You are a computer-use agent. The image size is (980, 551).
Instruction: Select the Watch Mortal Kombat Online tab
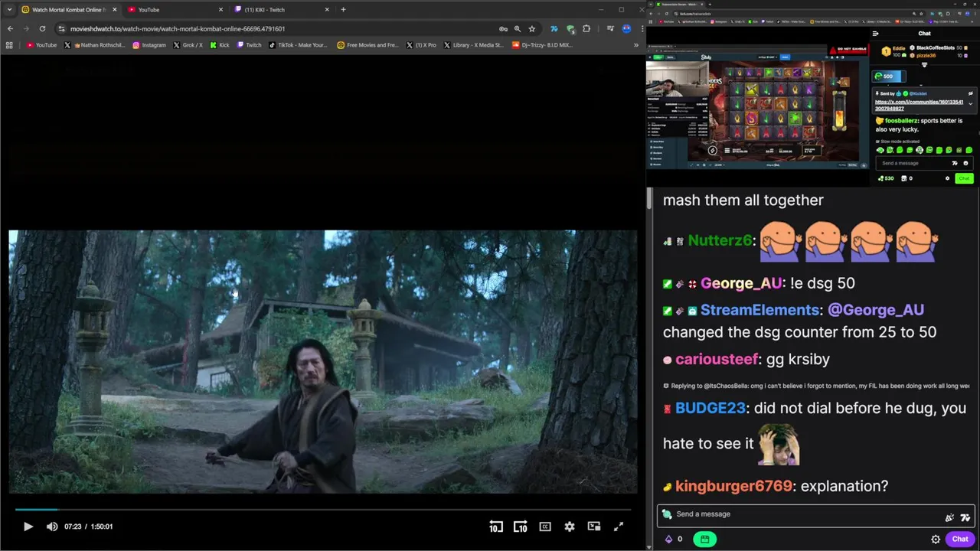[69, 10]
